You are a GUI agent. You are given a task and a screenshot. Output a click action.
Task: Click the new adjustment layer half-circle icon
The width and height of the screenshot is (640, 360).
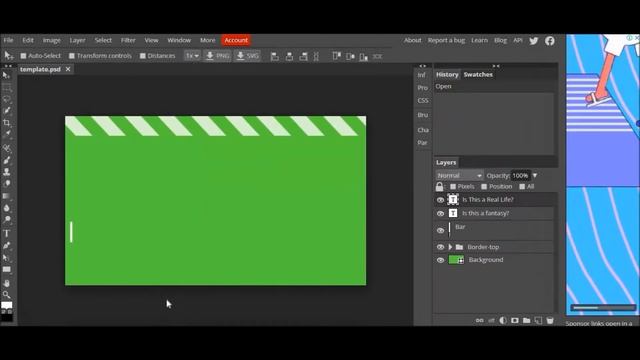tap(503, 320)
